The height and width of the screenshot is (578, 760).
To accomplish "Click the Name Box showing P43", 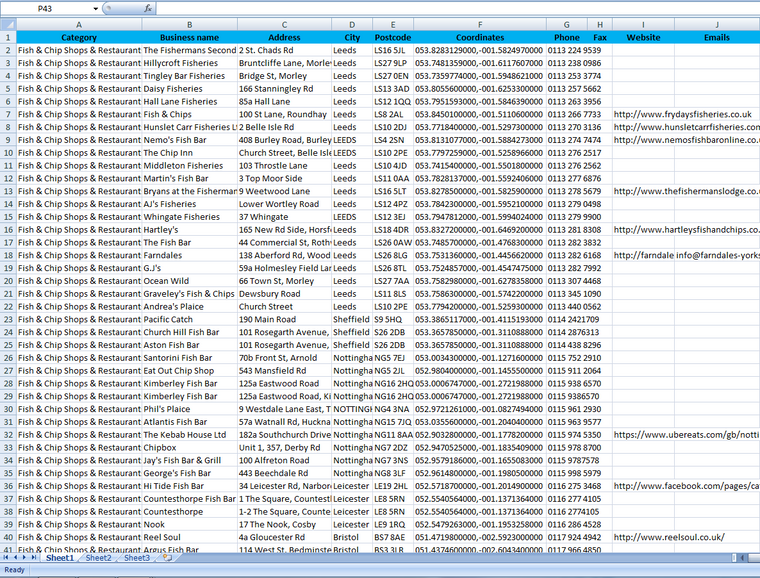I will 45,9.
